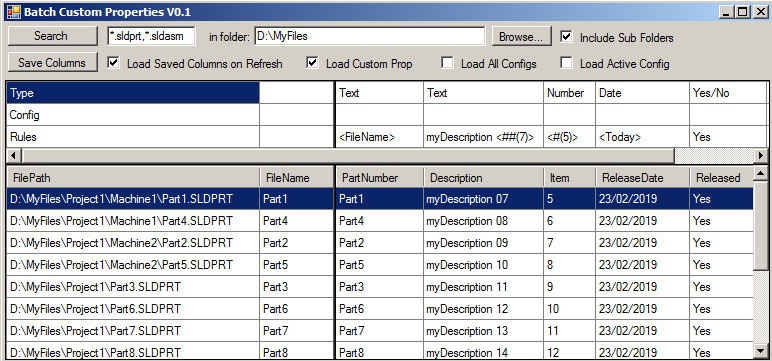The height and width of the screenshot is (361, 772).
Task: Click right arrow of horizontal scrollbar
Action: pos(761,156)
